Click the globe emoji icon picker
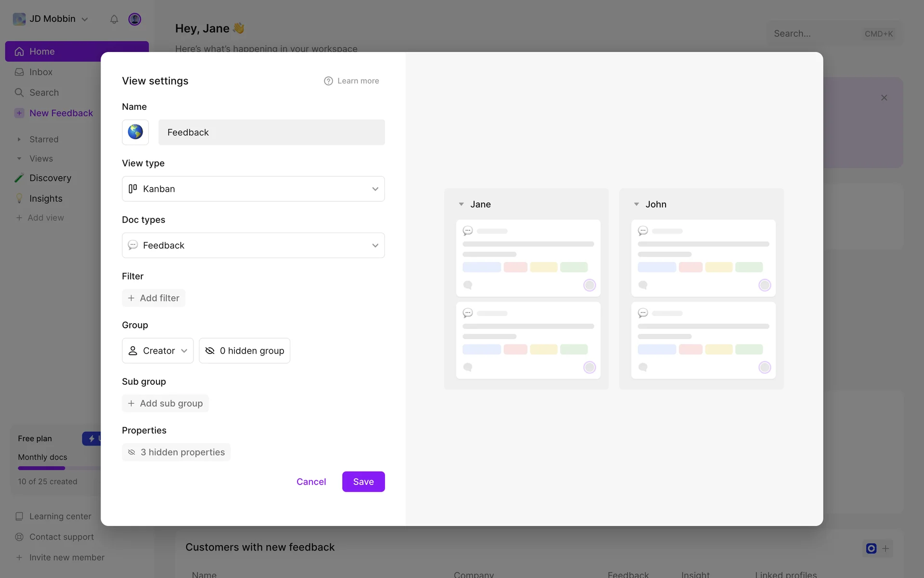Image resolution: width=924 pixels, height=578 pixels. point(135,132)
